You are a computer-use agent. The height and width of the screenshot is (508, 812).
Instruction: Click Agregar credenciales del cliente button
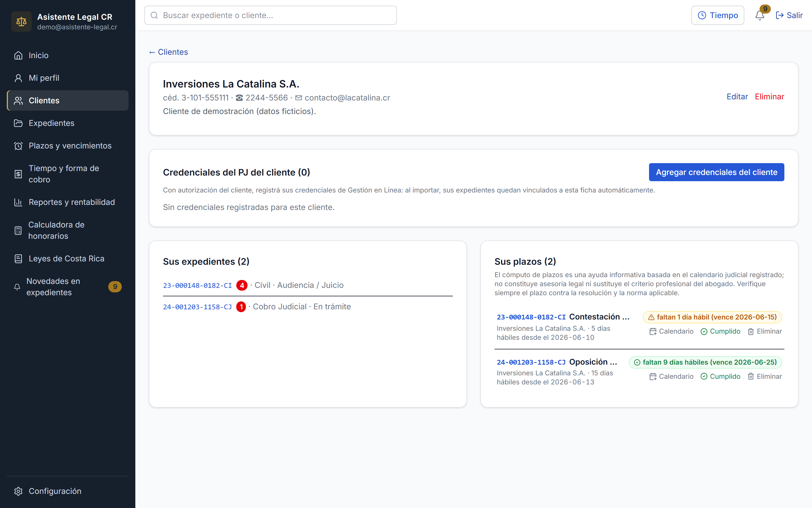coord(716,172)
